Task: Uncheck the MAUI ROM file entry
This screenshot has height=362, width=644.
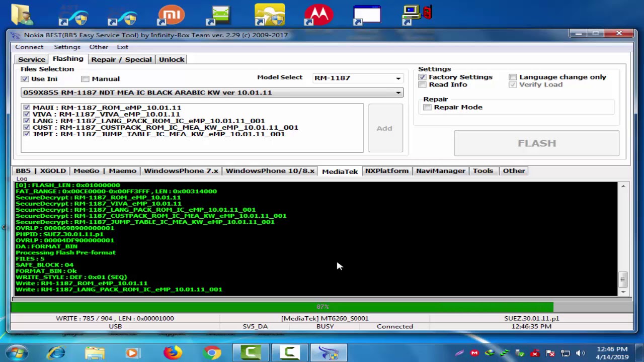Action: [27, 108]
